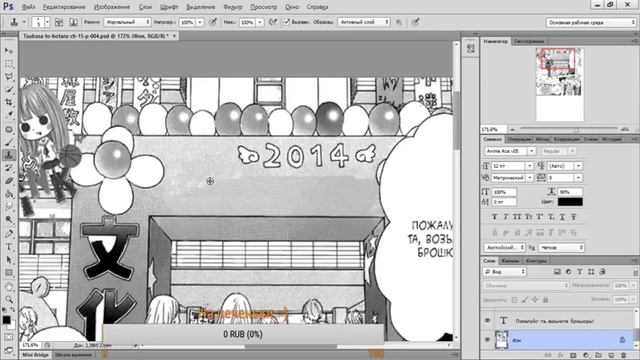Viewport: 640px width, 360px height.
Task: Select the Path Selection tool
Action: [9, 260]
